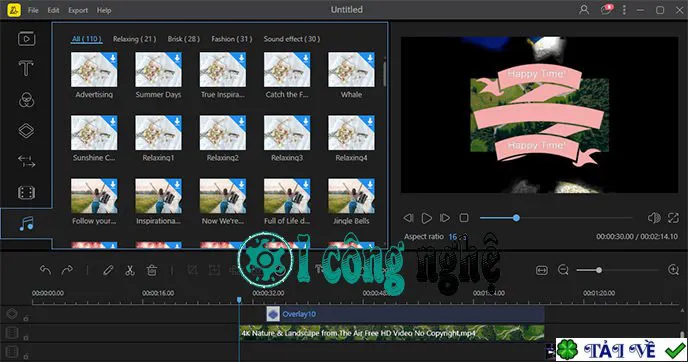Open the Transitions panel in the sidebar

(26, 161)
